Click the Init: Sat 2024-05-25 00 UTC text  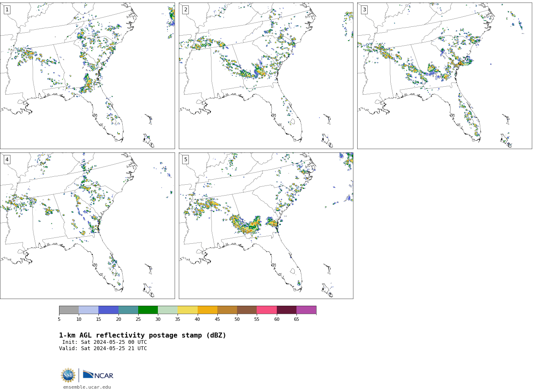coord(105,342)
